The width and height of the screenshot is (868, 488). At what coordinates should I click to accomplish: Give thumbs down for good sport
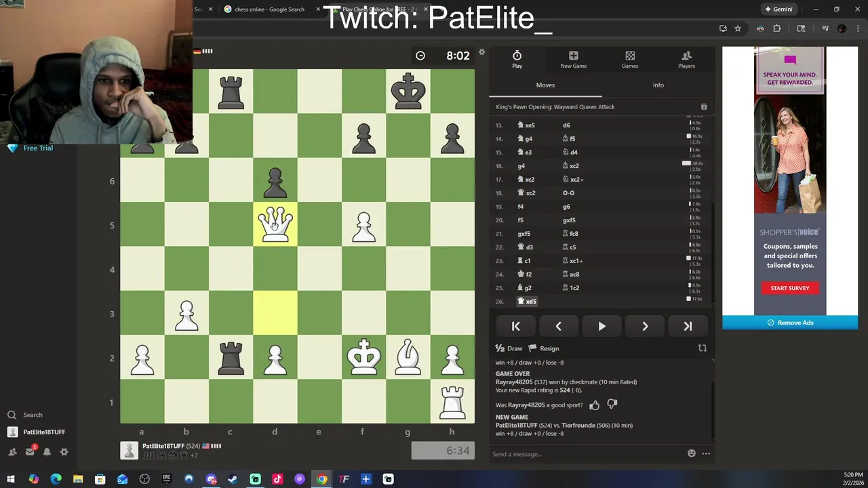pyautogui.click(x=612, y=405)
